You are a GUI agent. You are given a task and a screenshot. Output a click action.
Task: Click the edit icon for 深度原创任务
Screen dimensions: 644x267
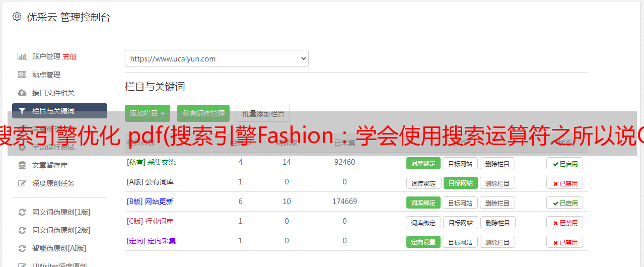pos(22,183)
